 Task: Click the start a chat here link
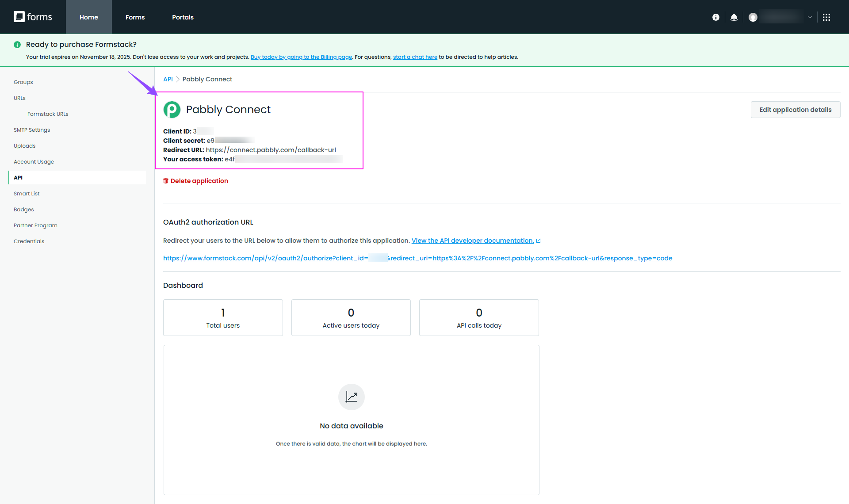coord(415,57)
